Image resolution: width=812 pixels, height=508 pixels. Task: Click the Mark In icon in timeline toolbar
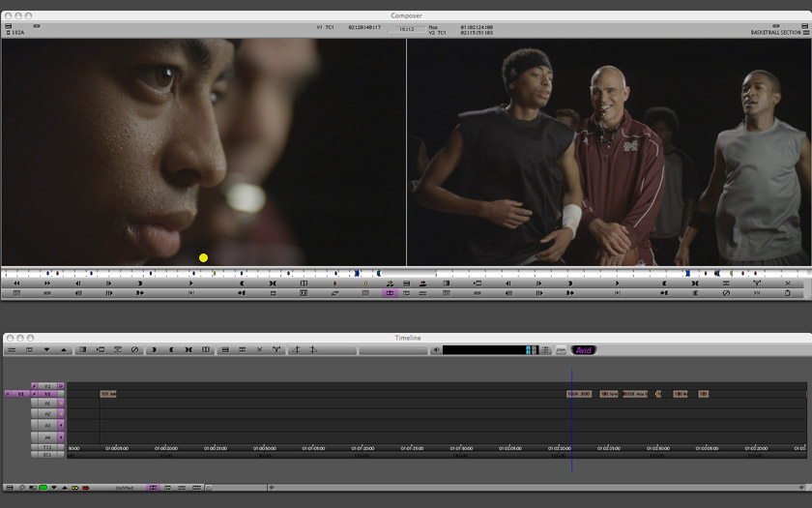point(154,350)
